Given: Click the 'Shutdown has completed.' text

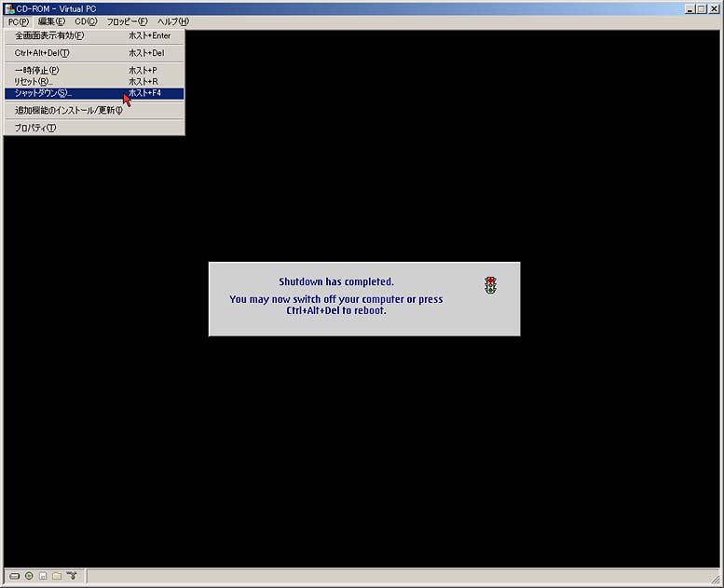Looking at the screenshot, I should point(336,281).
